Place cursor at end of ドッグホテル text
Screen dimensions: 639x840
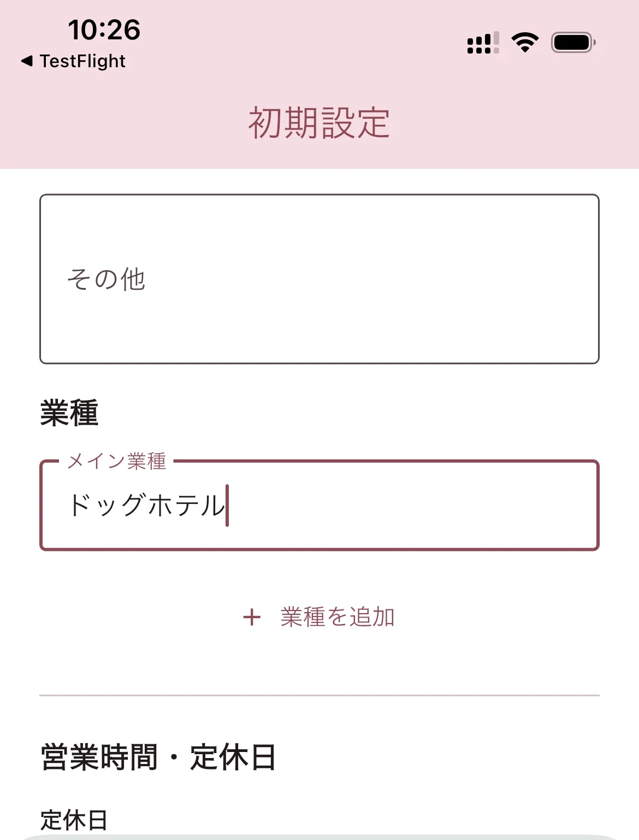(226, 506)
